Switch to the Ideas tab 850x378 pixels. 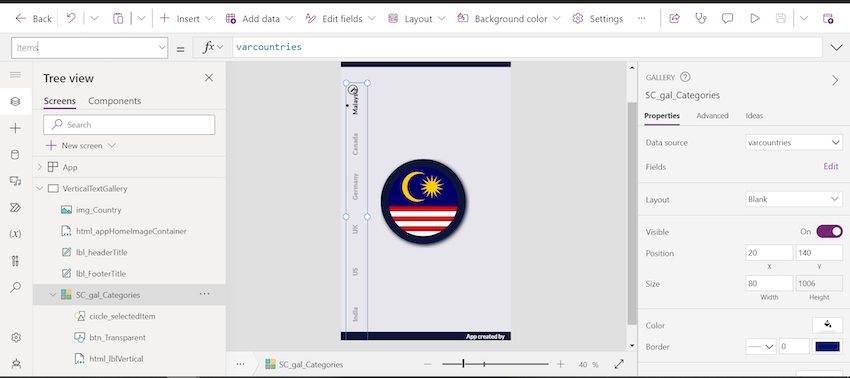tap(754, 116)
